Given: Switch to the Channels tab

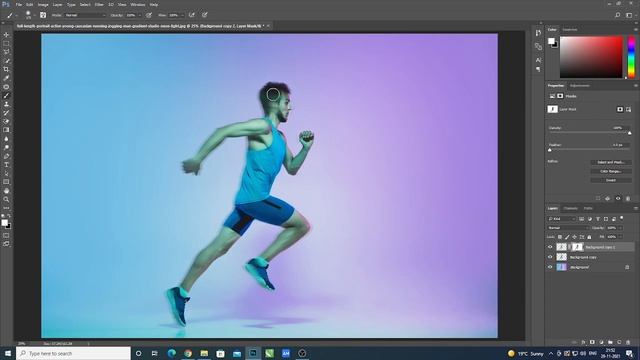Looking at the screenshot, I should pyautogui.click(x=571, y=209).
